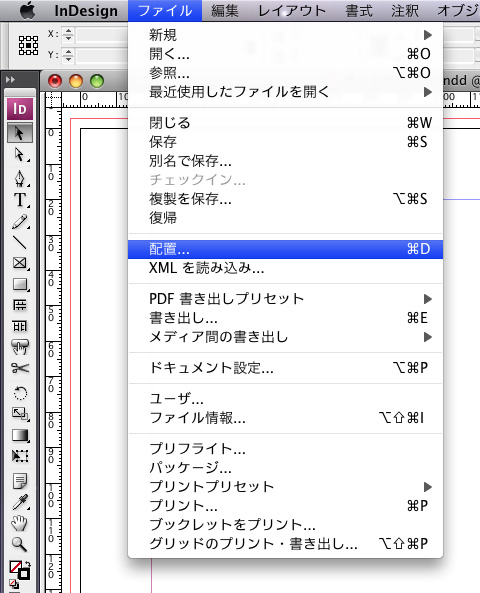Open the 編集 menu

click(225, 11)
